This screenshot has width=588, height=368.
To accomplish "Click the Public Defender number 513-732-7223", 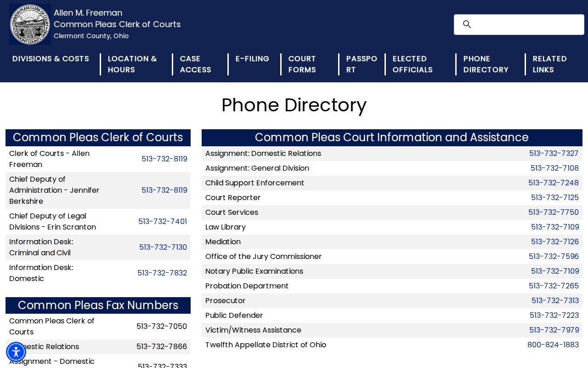I will click(554, 316).
